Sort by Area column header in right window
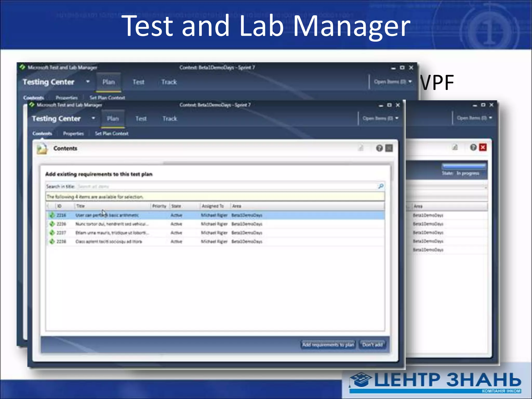532x399 pixels. [449, 206]
